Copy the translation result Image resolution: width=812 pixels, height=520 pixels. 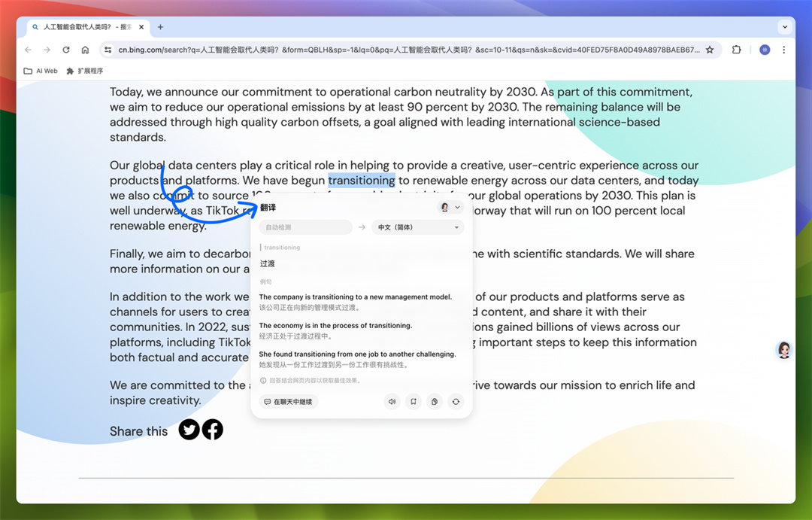pos(435,402)
